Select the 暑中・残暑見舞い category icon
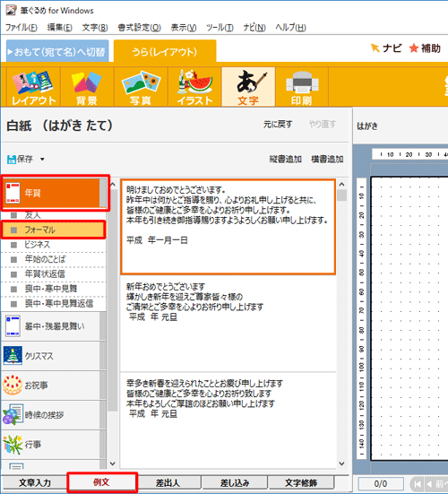448x494 pixels. coord(13,326)
